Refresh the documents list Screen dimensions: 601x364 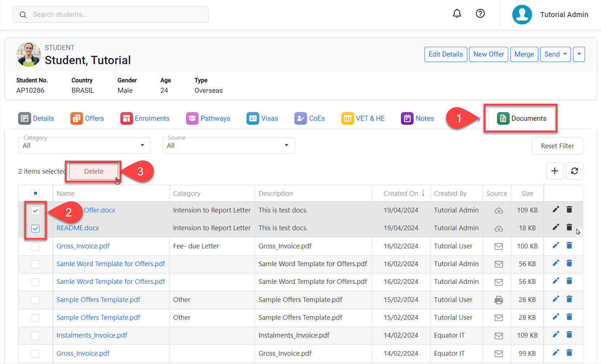click(574, 171)
